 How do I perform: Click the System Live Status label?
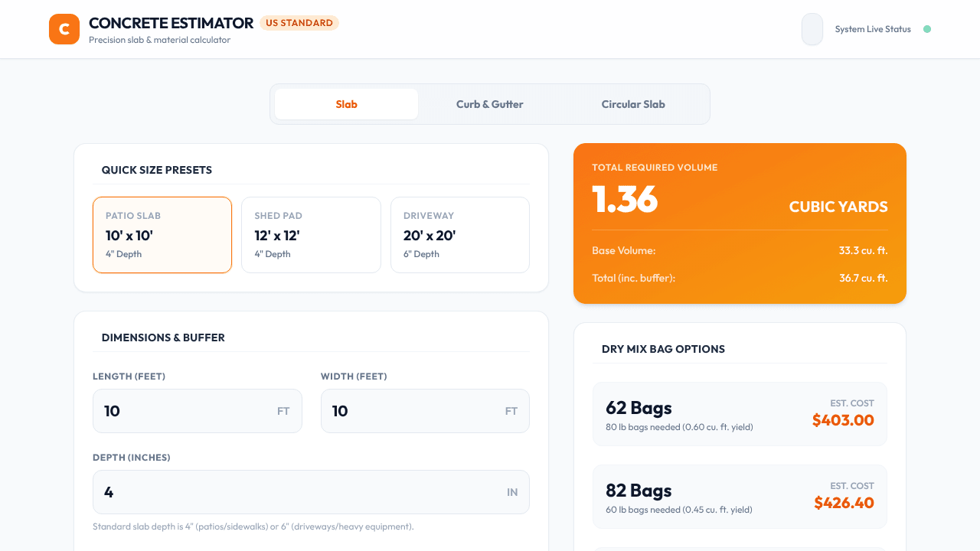pos(873,29)
